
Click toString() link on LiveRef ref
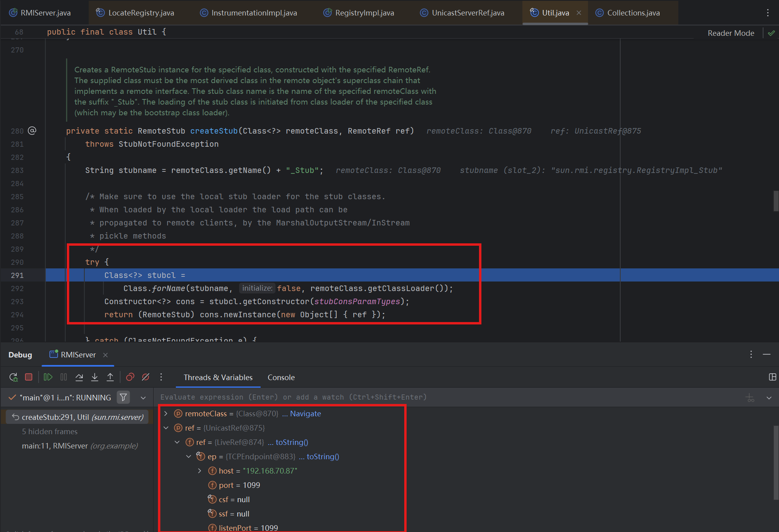(292, 442)
